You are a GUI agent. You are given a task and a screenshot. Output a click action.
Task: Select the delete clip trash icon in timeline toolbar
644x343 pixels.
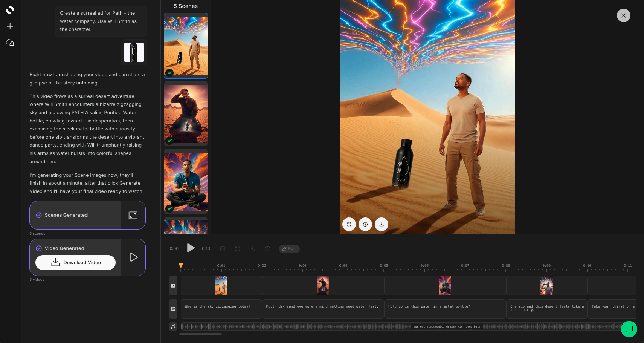pyautogui.click(x=223, y=248)
